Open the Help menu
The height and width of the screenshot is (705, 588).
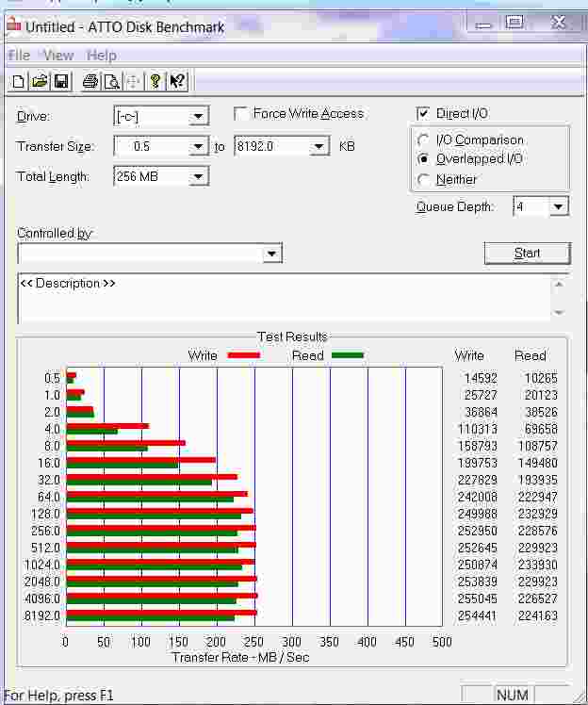click(102, 56)
